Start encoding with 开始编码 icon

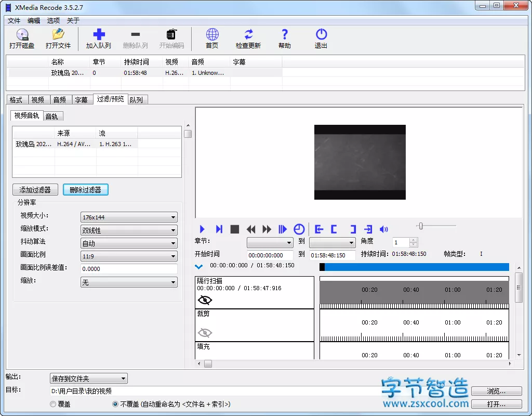(171, 38)
